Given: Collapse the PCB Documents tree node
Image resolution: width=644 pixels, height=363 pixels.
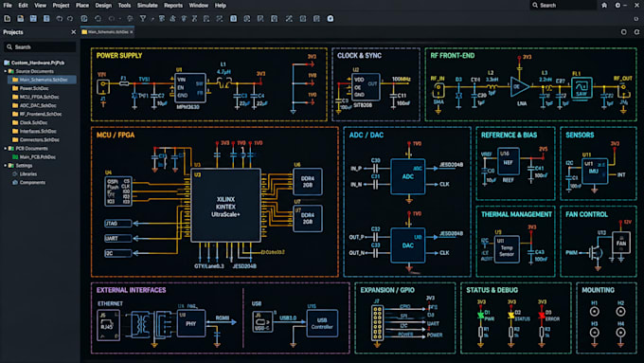Looking at the screenshot, I should [x=6, y=148].
